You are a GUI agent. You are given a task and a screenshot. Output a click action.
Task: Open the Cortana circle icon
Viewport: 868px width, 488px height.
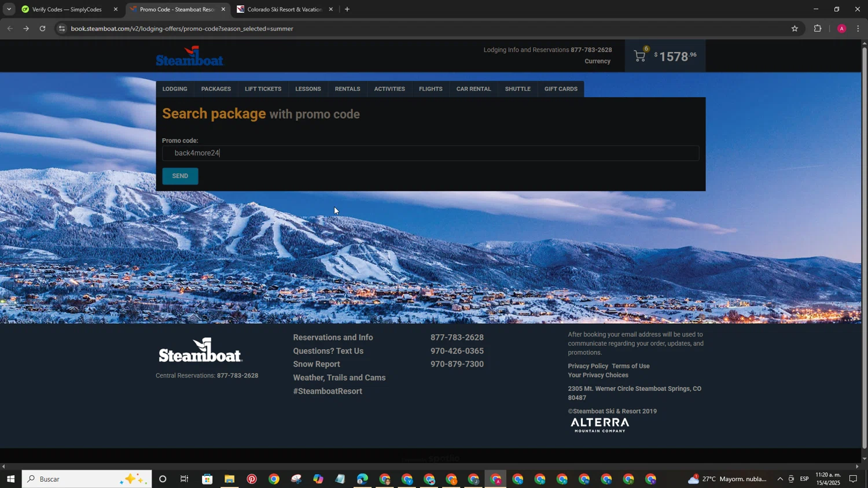point(163,479)
